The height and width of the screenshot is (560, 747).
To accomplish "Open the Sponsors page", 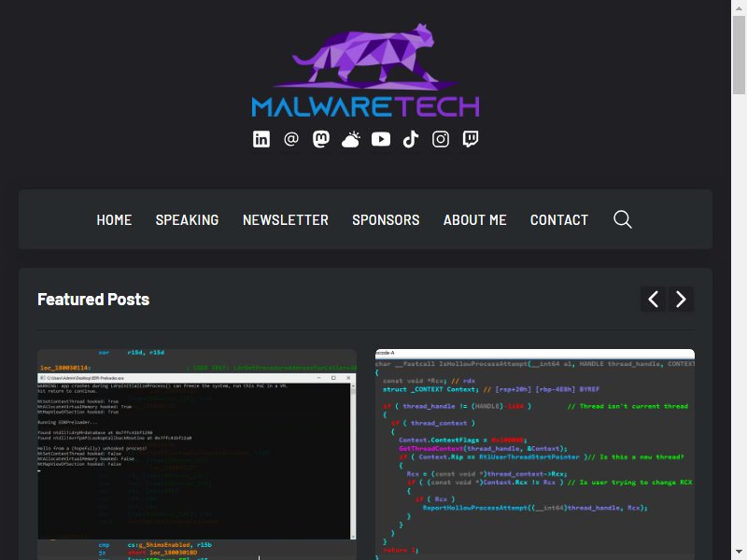I will (x=386, y=220).
